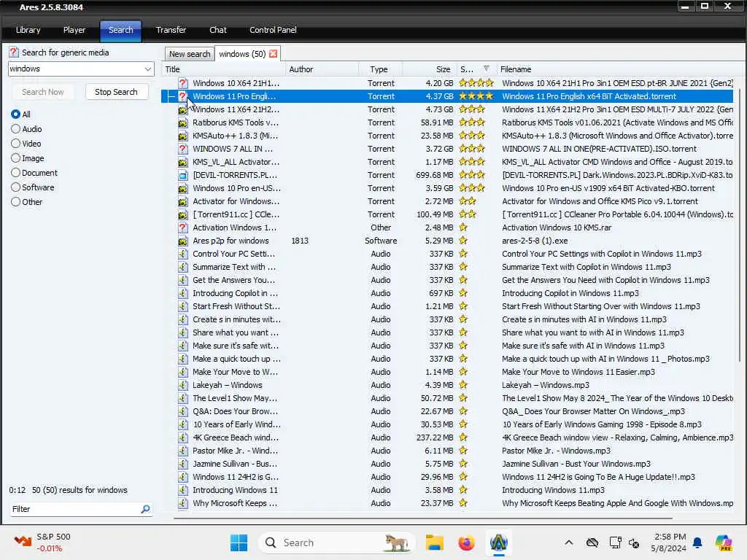Image resolution: width=747 pixels, height=560 pixels.
Task: Click the sort arrow in S... column header
Action: [486, 69]
